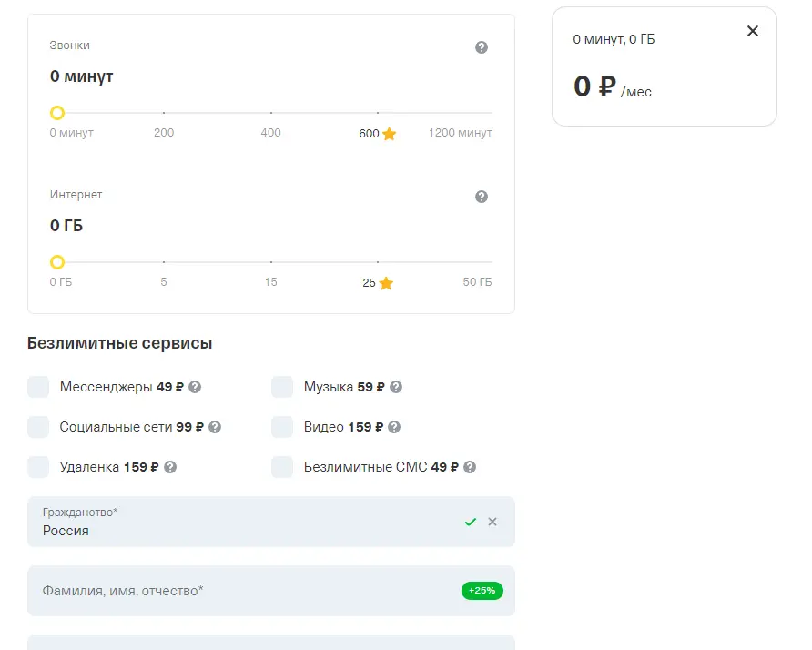Open the help icon for Интернет
This screenshot has width=812, height=650.
click(x=481, y=197)
